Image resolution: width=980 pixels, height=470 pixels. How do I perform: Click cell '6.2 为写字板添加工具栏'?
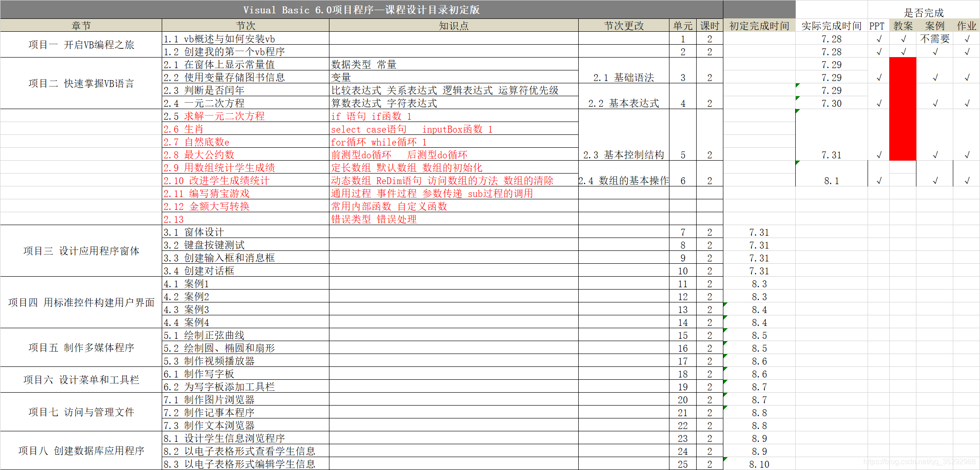246,387
